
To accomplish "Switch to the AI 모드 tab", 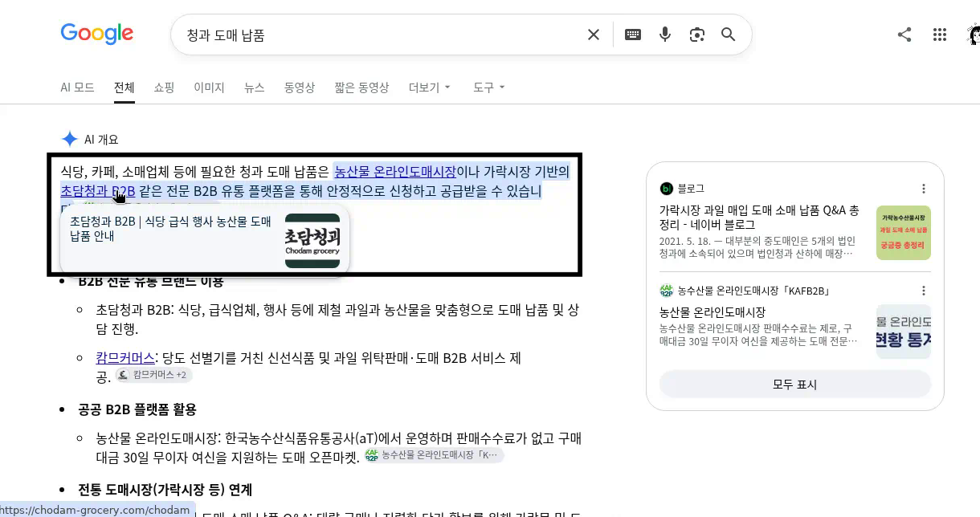I will click(77, 88).
